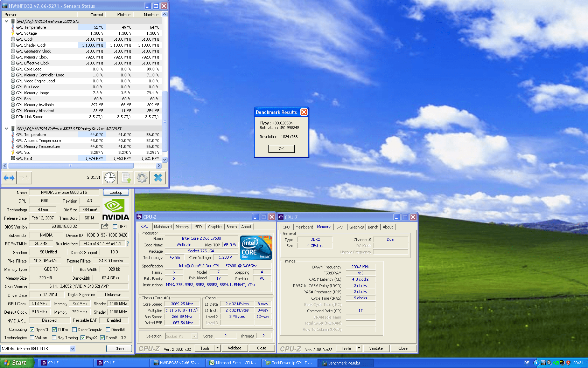588x368 pixels.
Task: Click the TechPowerUp GPU-Z taskbar button
Action: (x=290, y=363)
